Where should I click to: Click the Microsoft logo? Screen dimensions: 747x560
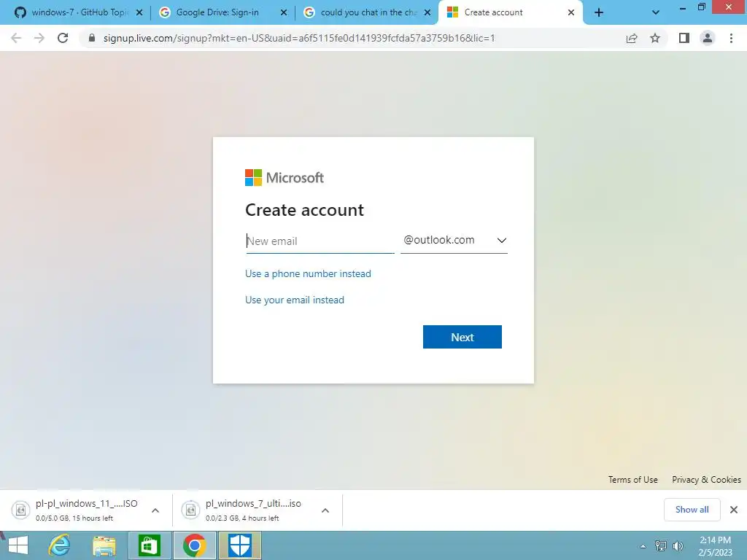click(x=285, y=178)
